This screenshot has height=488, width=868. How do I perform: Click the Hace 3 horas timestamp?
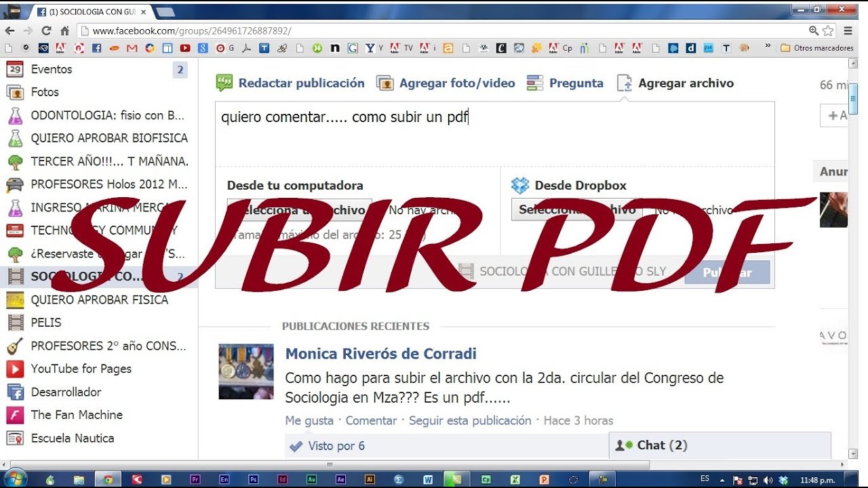pyautogui.click(x=578, y=421)
